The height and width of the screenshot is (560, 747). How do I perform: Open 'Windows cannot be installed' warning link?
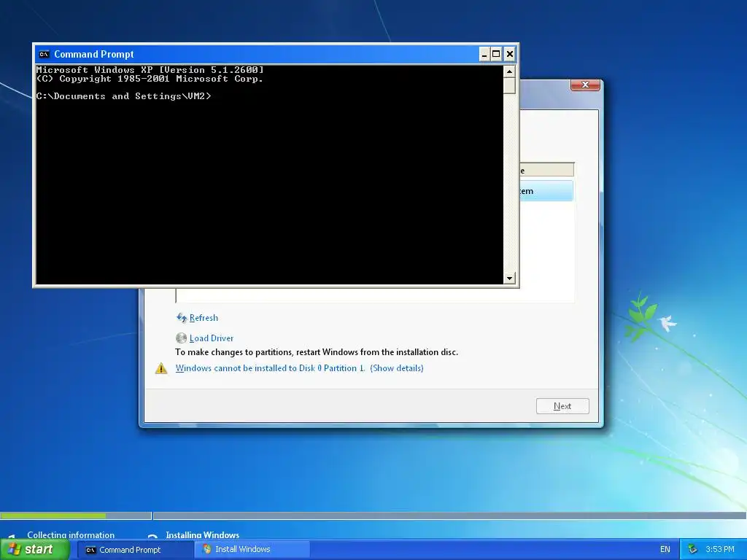(x=299, y=368)
